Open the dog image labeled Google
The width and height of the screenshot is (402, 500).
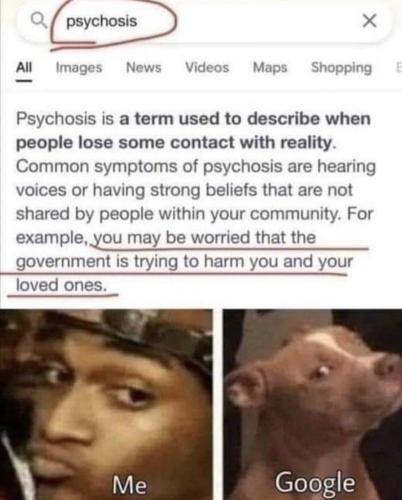tap(313, 404)
